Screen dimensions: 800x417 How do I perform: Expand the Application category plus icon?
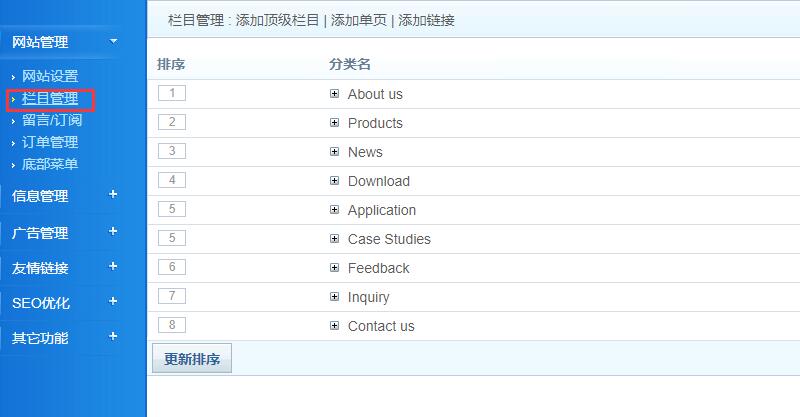(x=334, y=210)
